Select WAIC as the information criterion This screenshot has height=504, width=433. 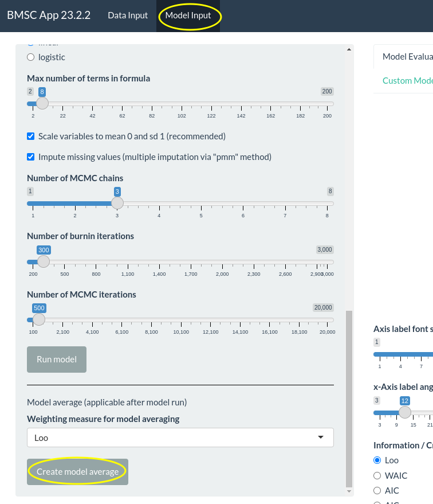[377, 475]
